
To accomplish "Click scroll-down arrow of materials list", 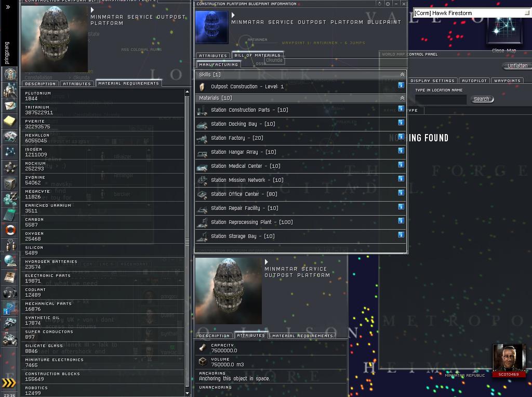I will pos(187,393).
